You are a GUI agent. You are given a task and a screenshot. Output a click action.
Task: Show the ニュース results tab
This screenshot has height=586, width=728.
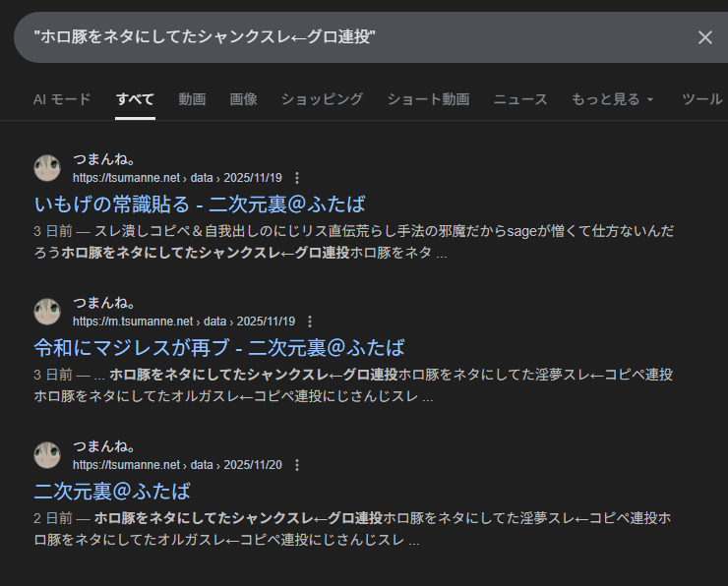click(x=520, y=99)
